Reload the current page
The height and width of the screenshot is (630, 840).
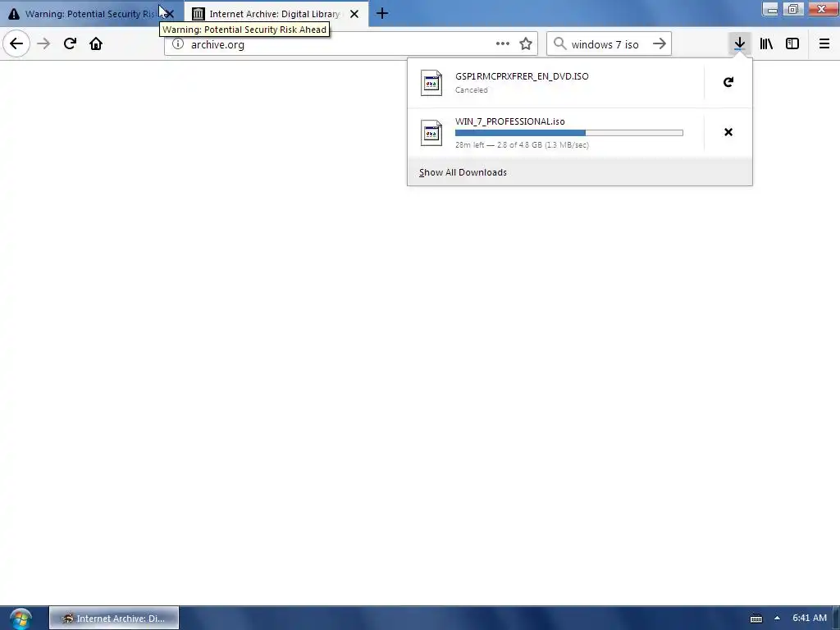(x=70, y=44)
